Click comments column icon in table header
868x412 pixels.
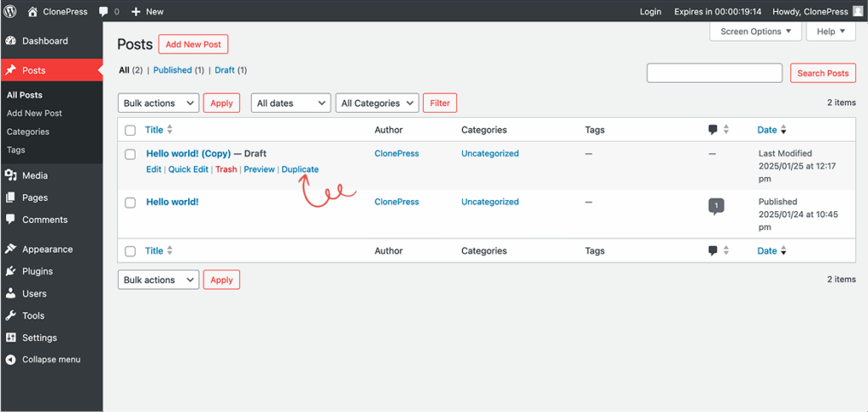point(713,131)
